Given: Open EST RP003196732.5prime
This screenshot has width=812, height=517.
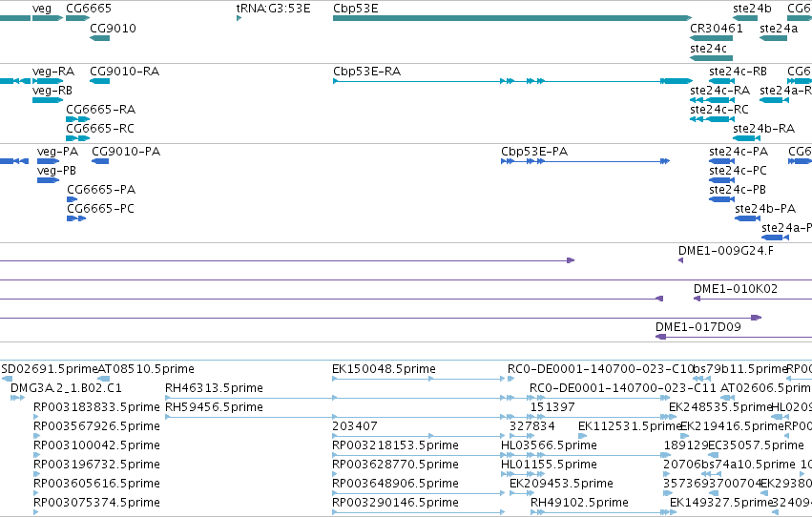Looking at the screenshot, I should 96,465.
